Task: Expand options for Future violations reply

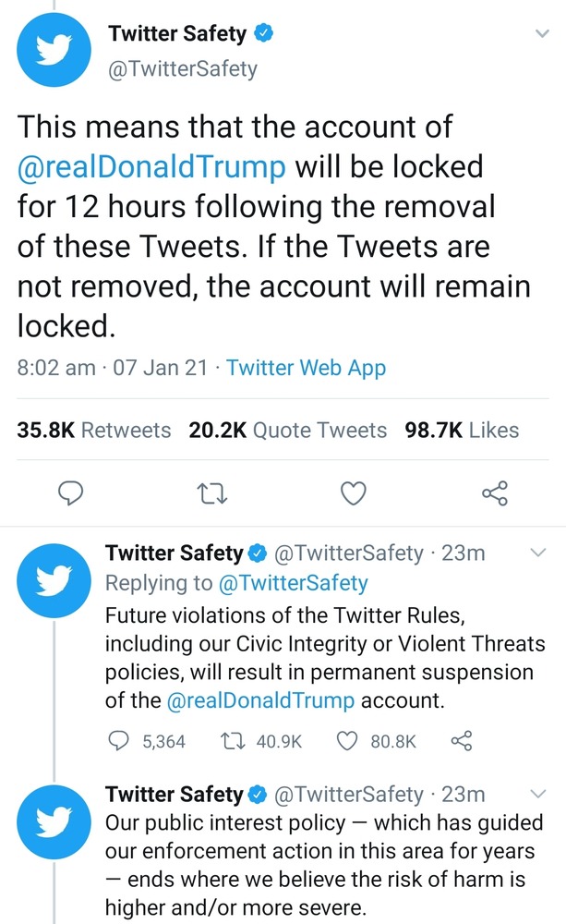Action: (x=538, y=553)
